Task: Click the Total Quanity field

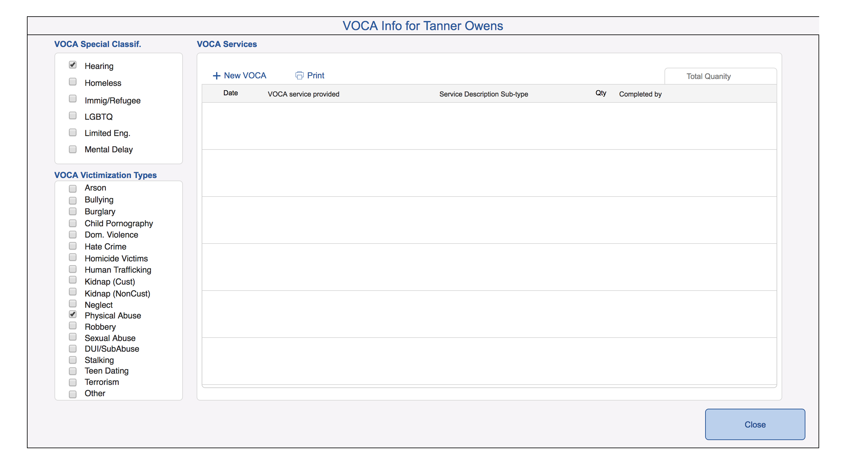Action: 720,76
